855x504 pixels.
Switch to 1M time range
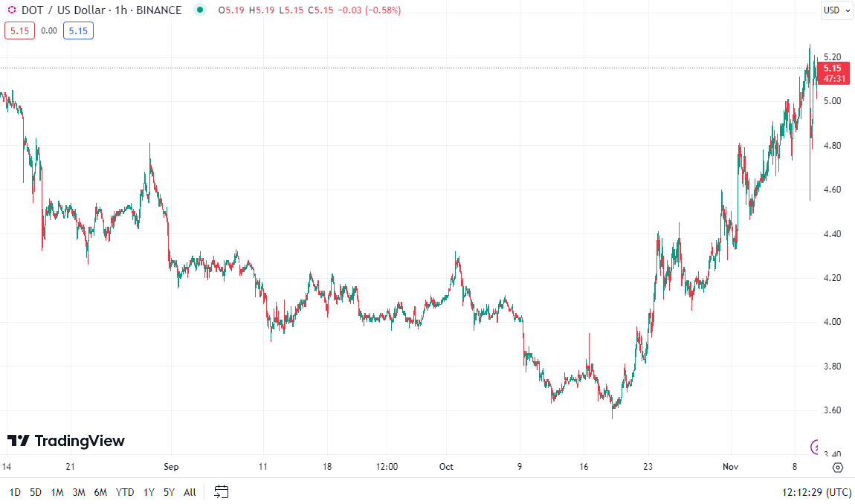[57, 492]
